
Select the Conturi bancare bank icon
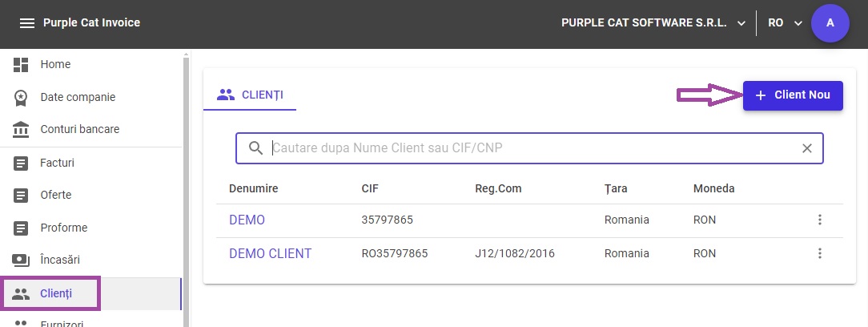pos(21,130)
